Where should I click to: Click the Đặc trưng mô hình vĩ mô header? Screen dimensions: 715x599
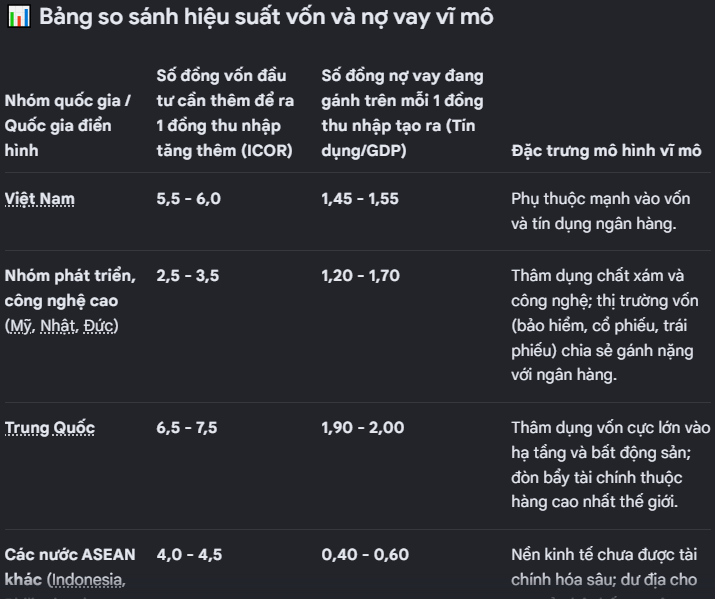pyautogui.click(x=606, y=150)
